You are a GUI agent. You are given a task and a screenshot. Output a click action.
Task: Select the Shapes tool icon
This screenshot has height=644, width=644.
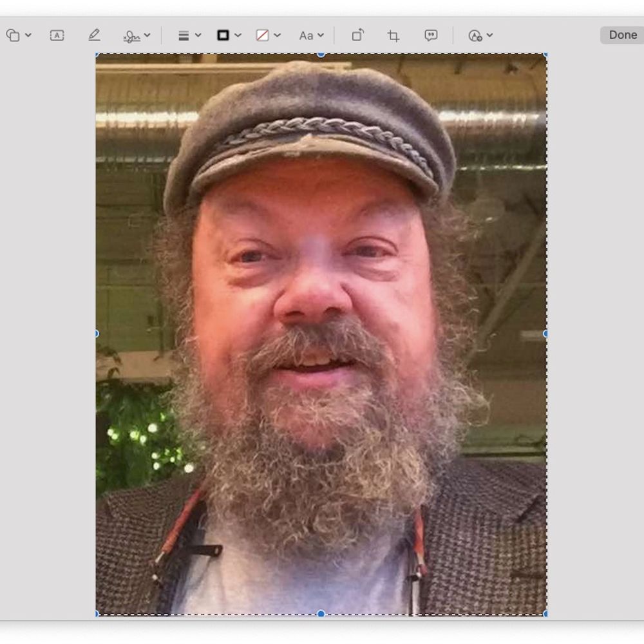click(13, 35)
